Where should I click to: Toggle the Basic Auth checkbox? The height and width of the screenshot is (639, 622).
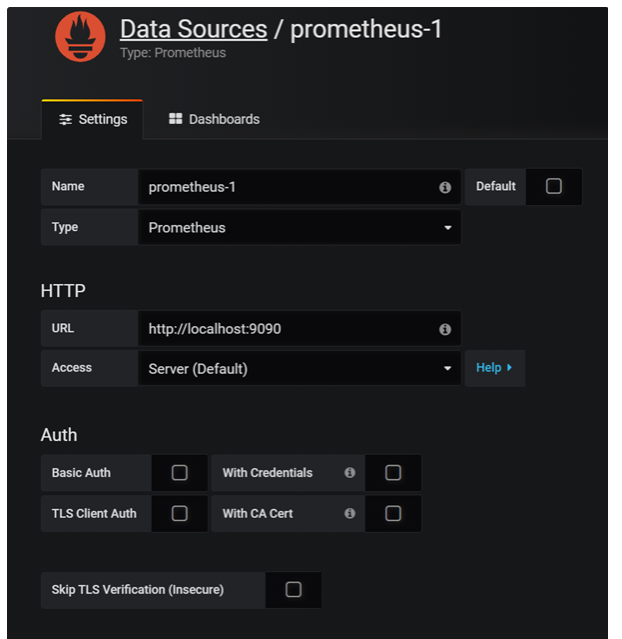point(180,473)
